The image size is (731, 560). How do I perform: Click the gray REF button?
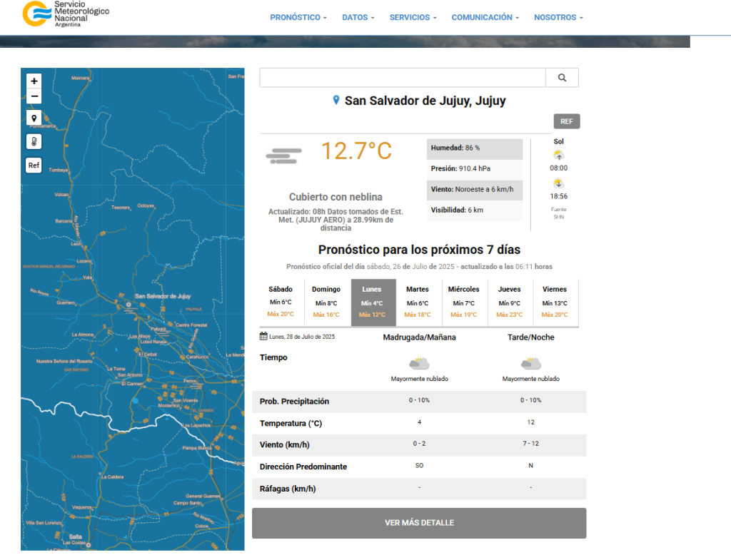(566, 121)
